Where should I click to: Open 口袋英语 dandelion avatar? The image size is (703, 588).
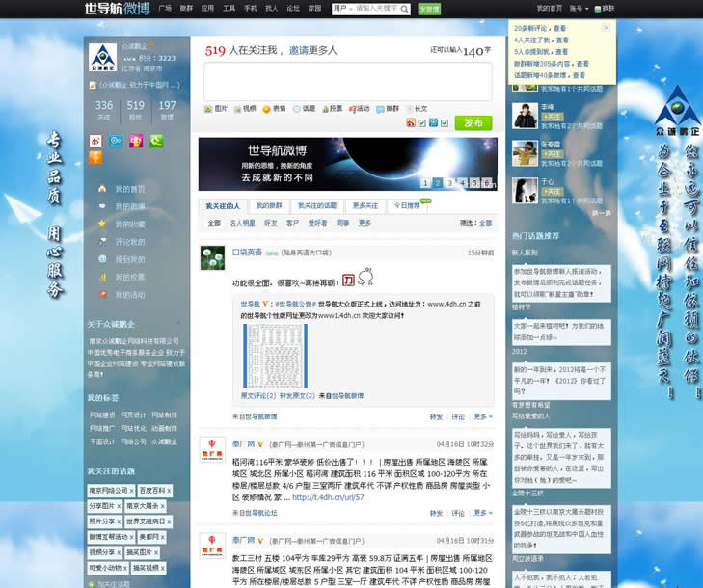[212, 257]
